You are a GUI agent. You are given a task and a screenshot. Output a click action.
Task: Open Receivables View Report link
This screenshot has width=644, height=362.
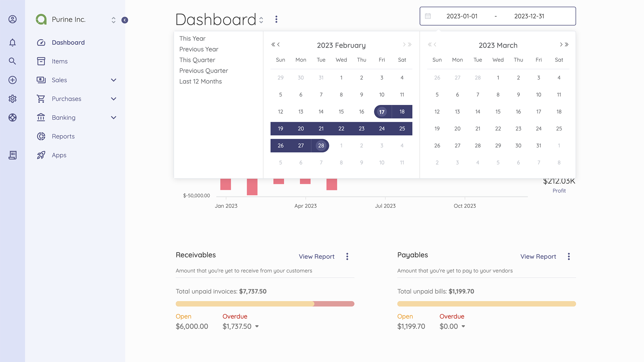(x=317, y=256)
